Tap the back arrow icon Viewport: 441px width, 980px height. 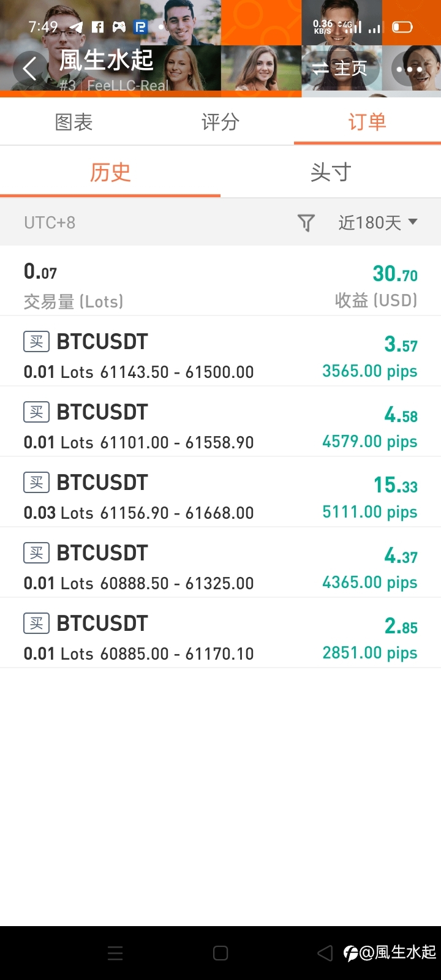tap(30, 68)
